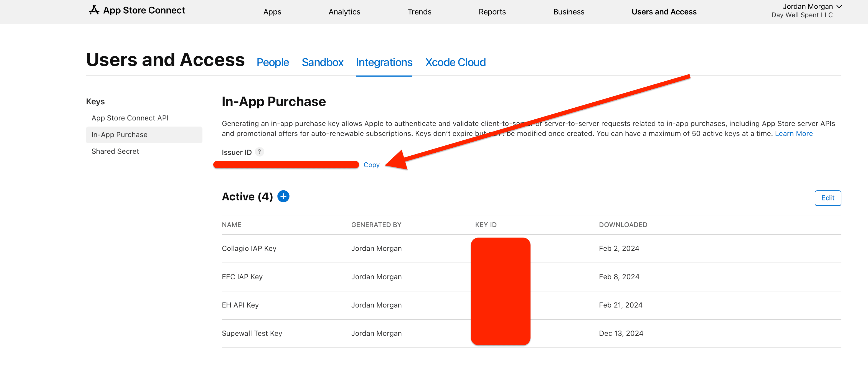Click the question mark beside Issuer ID
Viewport: 868px width, 378px height.
[259, 152]
